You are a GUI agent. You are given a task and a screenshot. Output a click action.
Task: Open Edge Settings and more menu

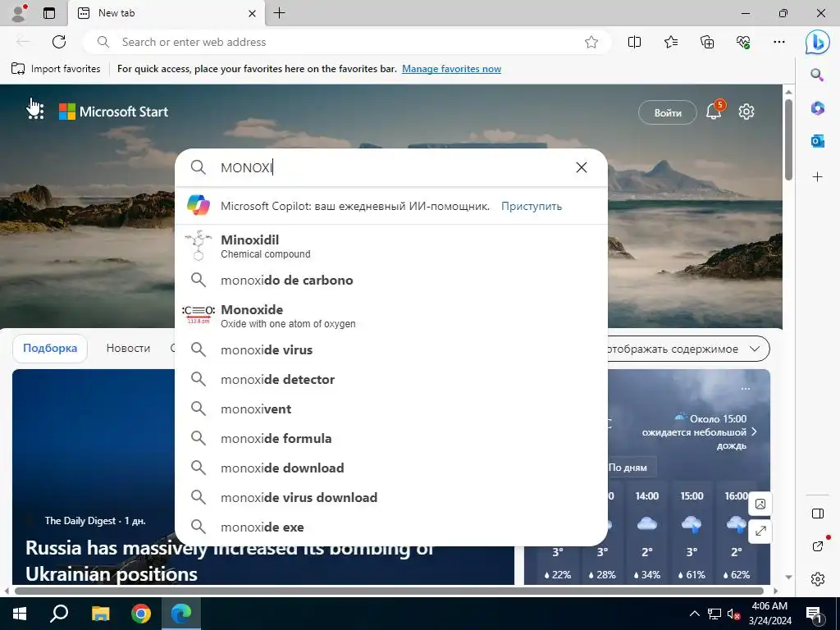coord(779,42)
